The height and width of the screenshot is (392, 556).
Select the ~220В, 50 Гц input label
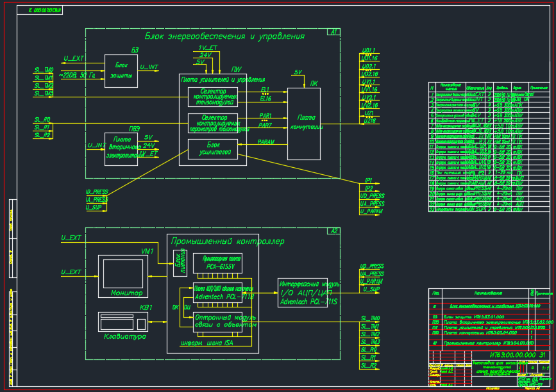(x=76, y=76)
